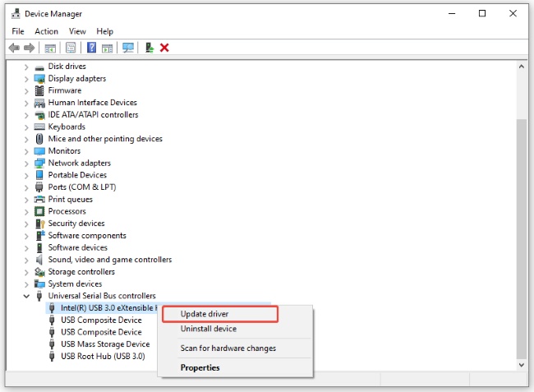Click the Security devices key icon

coord(40,224)
